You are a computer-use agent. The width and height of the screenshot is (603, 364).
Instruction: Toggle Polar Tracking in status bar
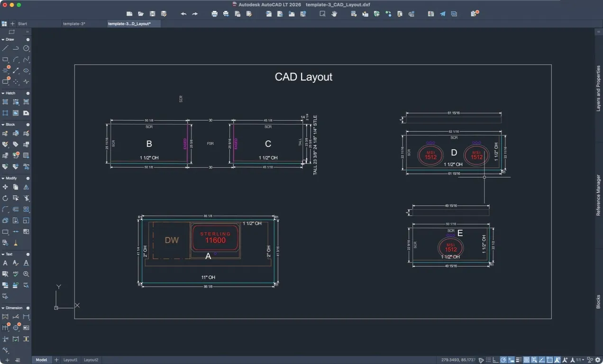(x=503, y=360)
